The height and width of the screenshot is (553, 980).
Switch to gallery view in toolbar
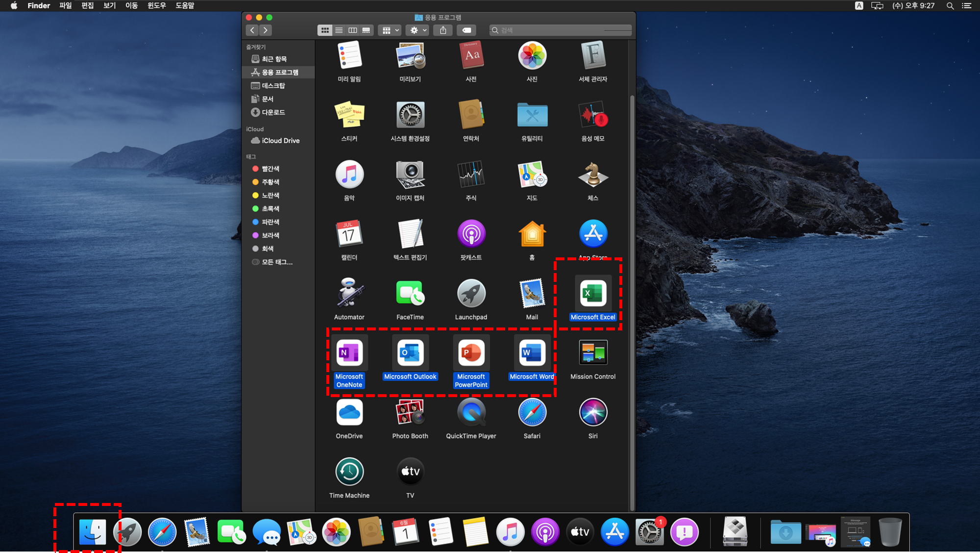point(366,30)
